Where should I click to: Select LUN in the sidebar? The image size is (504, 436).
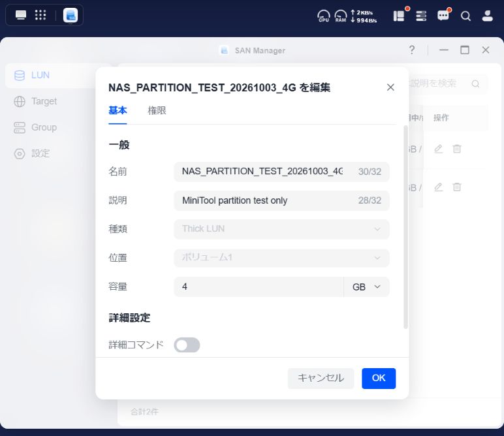(x=51, y=75)
